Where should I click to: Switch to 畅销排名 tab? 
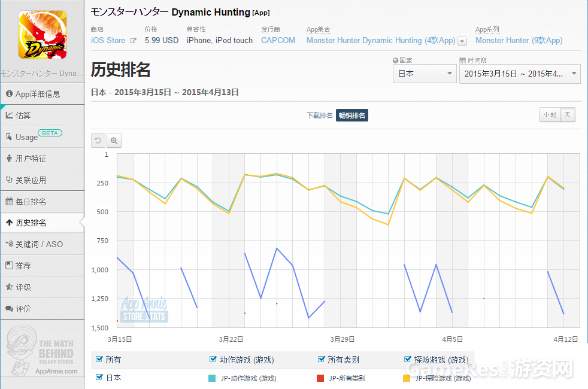coord(351,116)
